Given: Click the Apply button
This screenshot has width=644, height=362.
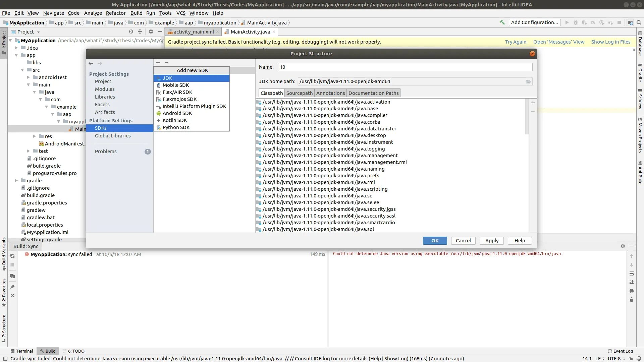Looking at the screenshot, I should tap(492, 241).
